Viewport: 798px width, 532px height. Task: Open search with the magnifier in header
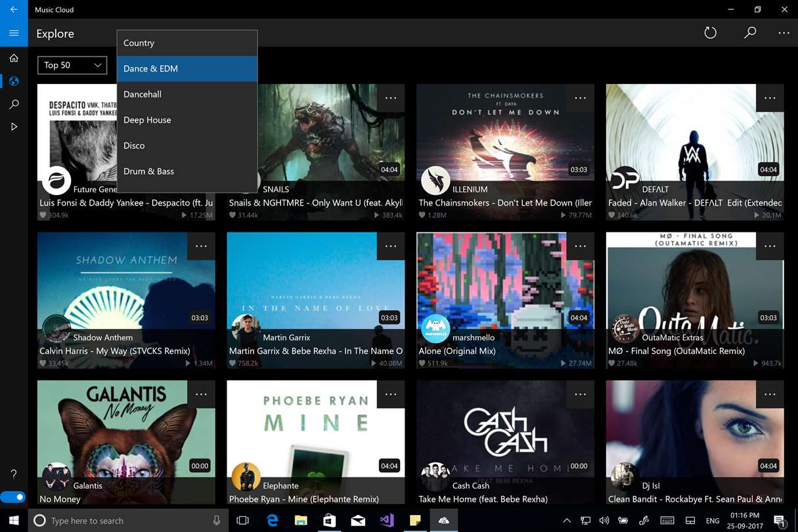pyautogui.click(x=750, y=33)
